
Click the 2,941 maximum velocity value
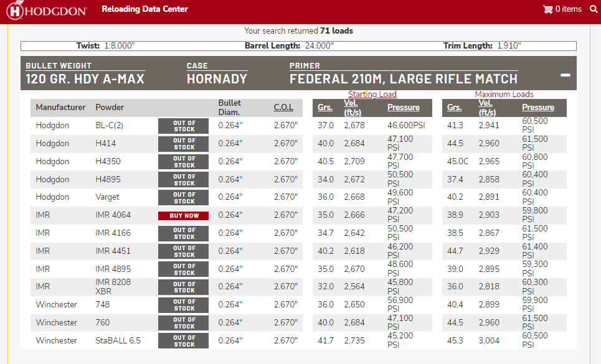[489, 126]
